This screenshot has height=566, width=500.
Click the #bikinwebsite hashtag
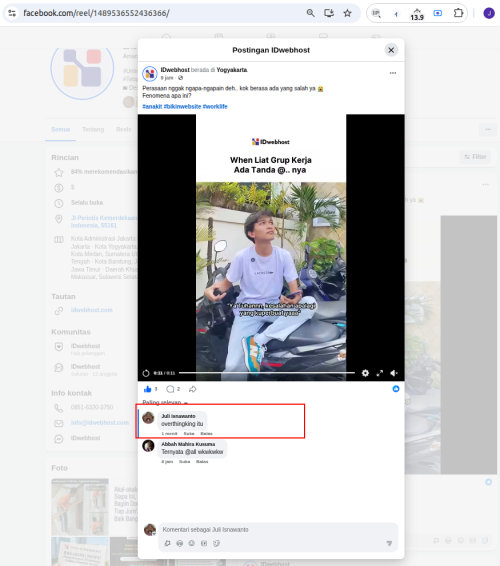pos(182,106)
